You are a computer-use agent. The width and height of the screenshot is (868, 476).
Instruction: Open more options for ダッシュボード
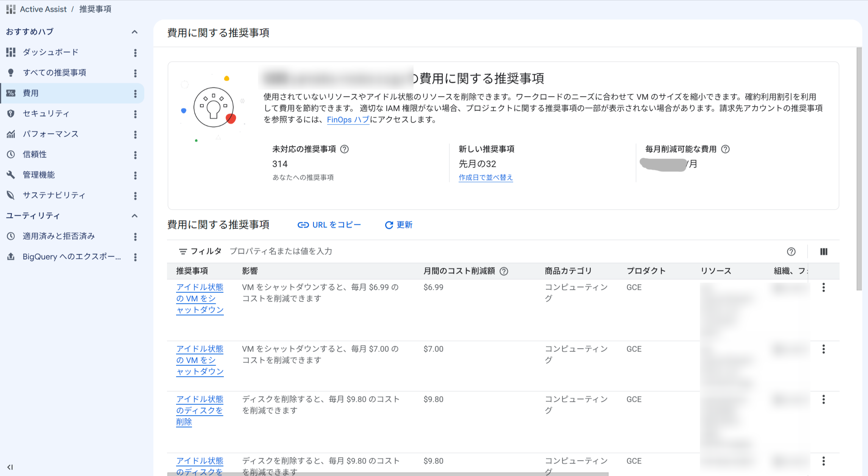[135, 53]
